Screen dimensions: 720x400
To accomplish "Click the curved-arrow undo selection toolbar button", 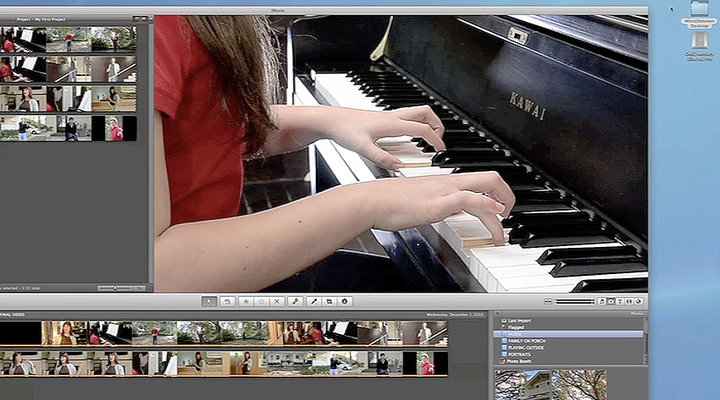I will tap(227, 301).
